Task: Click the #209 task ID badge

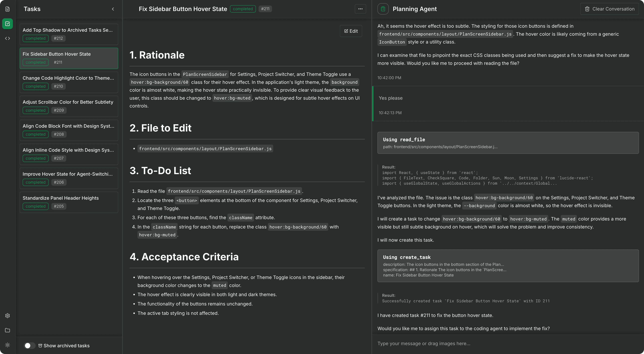Action: point(59,110)
